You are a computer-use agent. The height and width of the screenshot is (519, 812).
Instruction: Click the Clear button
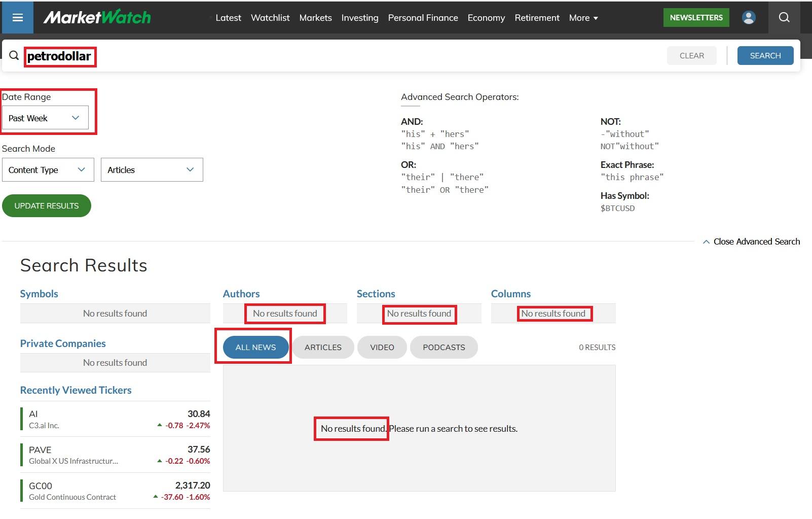pos(691,56)
